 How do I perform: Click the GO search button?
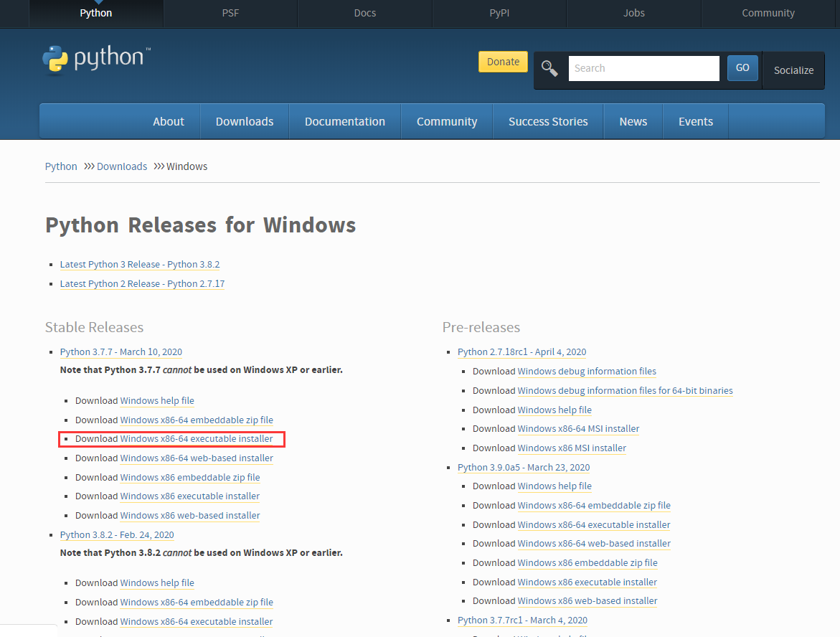(742, 68)
